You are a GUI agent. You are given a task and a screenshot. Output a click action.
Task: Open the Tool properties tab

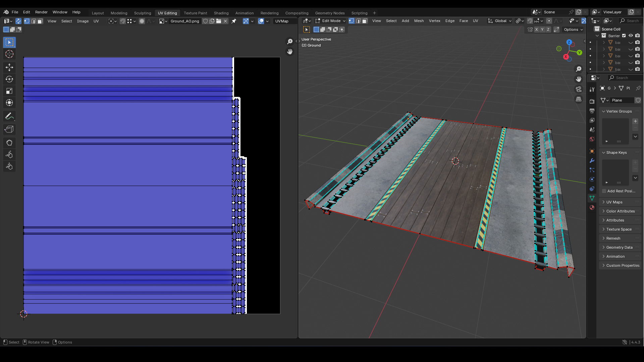point(592,89)
